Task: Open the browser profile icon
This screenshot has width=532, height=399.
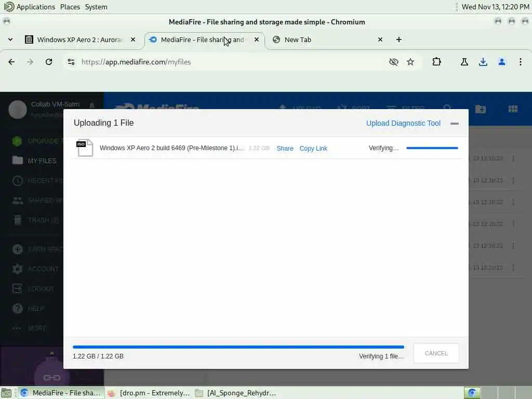Action: click(502, 62)
